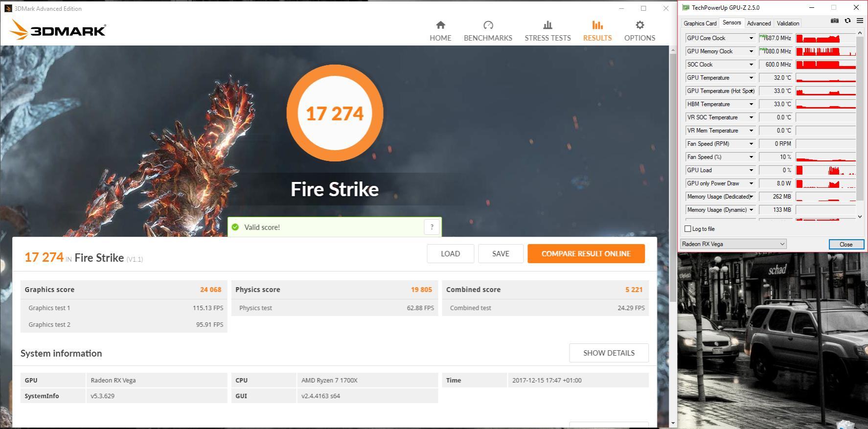Click the 1687.0 MHz core clock value
Viewport: 868px width, 429px height.
click(776, 38)
